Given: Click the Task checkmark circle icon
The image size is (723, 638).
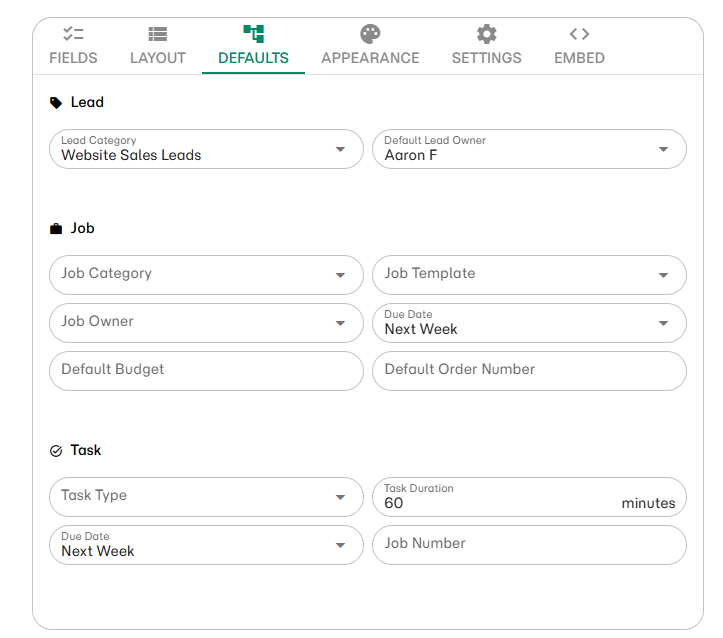Looking at the screenshot, I should 56,451.
